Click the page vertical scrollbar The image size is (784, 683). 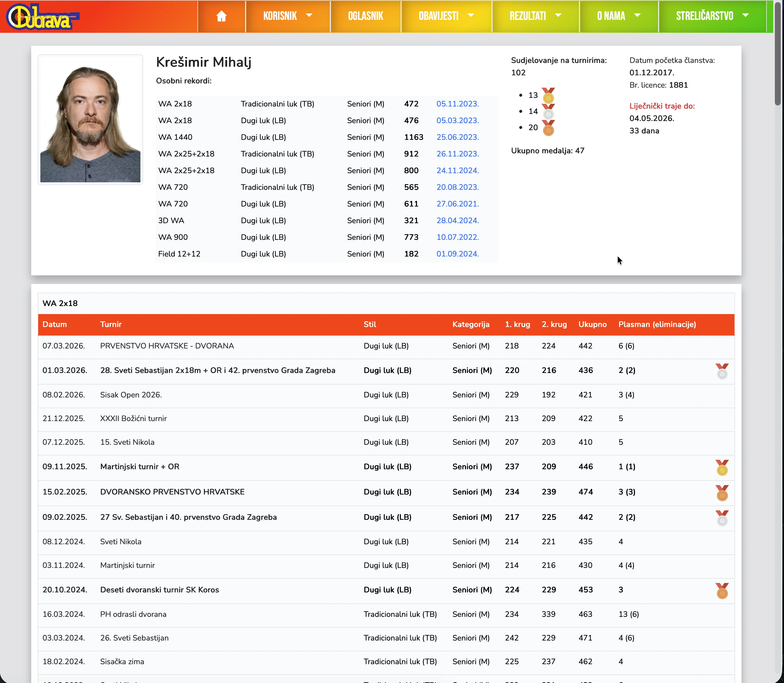(x=778, y=53)
